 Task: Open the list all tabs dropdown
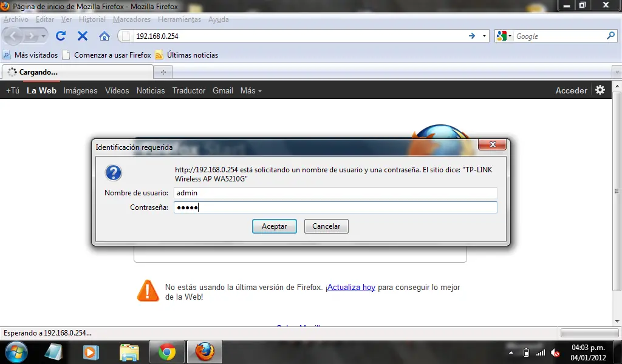617,72
